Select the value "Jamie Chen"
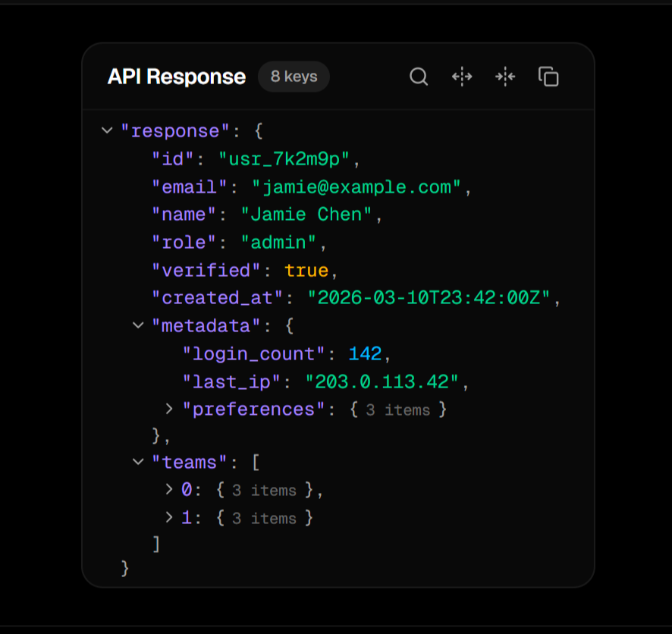 [306, 215]
